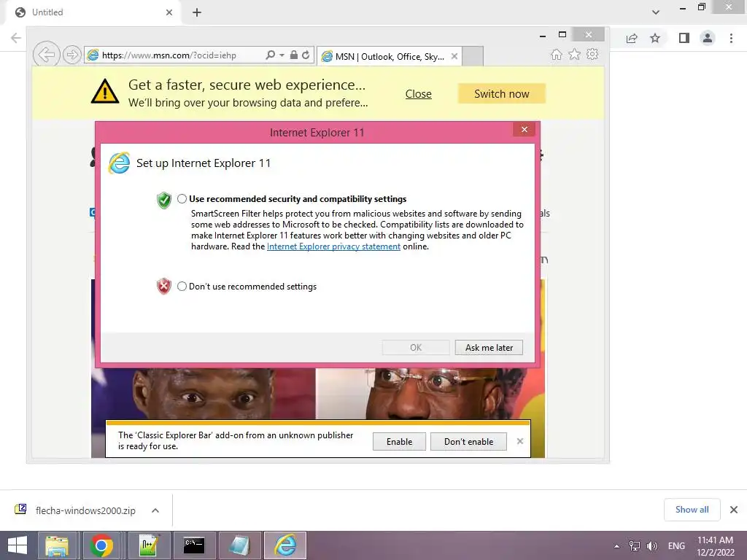Select Use recommended security and compatibility settings
747x560 pixels.
click(182, 199)
